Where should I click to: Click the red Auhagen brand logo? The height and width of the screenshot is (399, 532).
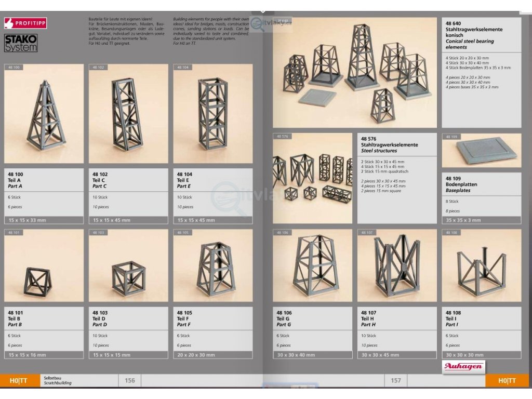tap(463, 367)
